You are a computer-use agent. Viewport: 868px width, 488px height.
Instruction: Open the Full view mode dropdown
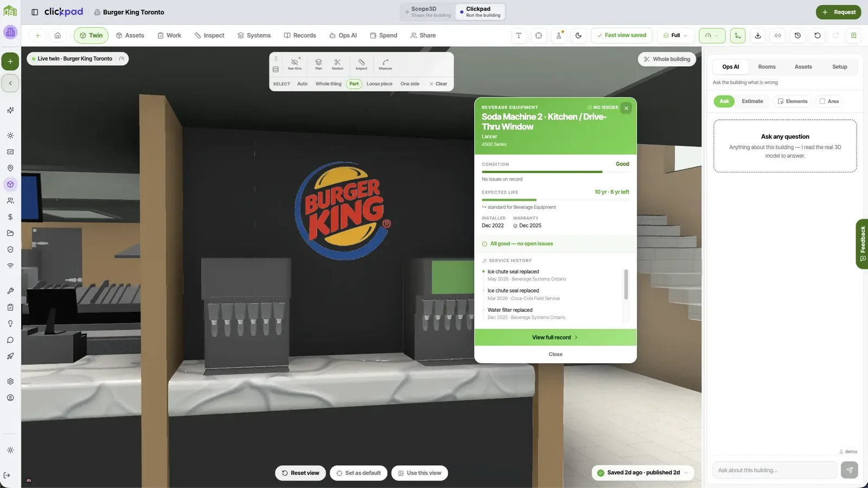click(x=675, y=35)
